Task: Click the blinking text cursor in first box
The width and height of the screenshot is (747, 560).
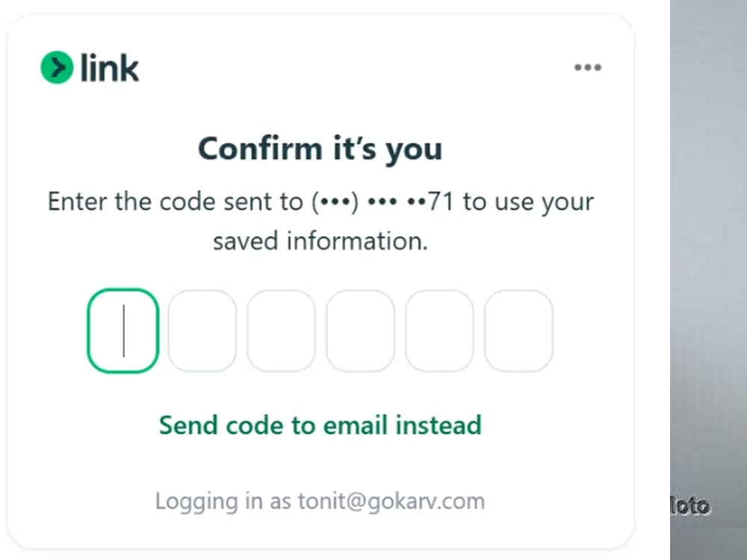Action: (124, 331)
